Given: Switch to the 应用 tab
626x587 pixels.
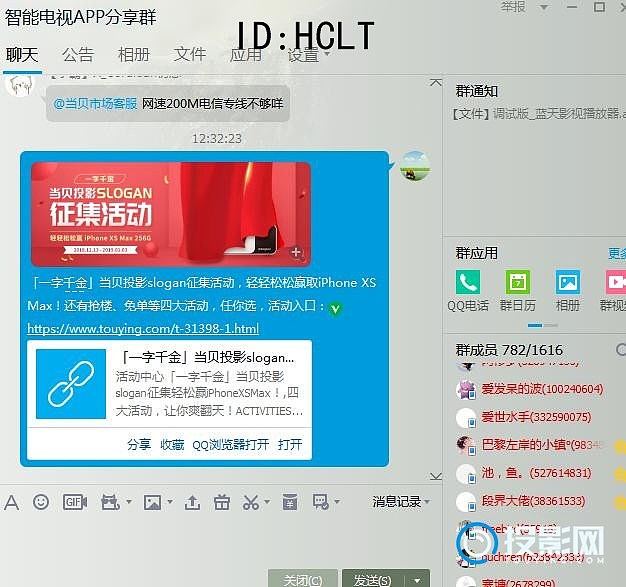Looking at the screenshot, I should click(246, 55).
